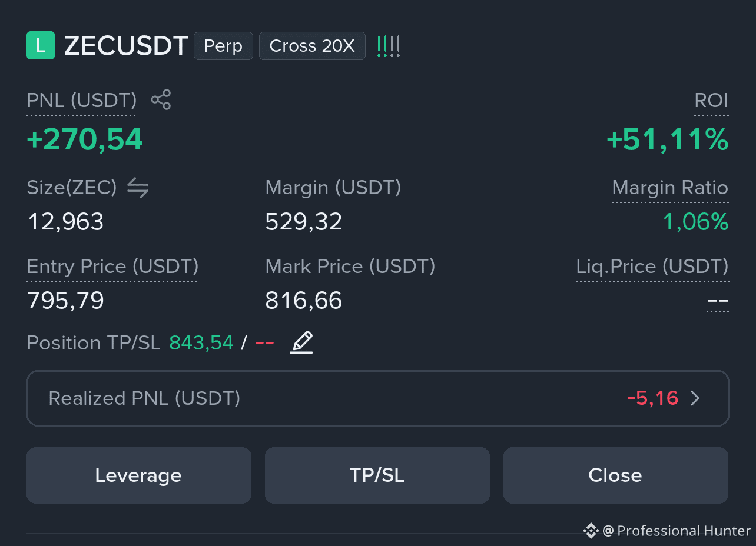This screenshot has width=756, height=546.
Task: Click the Perp contract type tag
Action: coord(223,46)
